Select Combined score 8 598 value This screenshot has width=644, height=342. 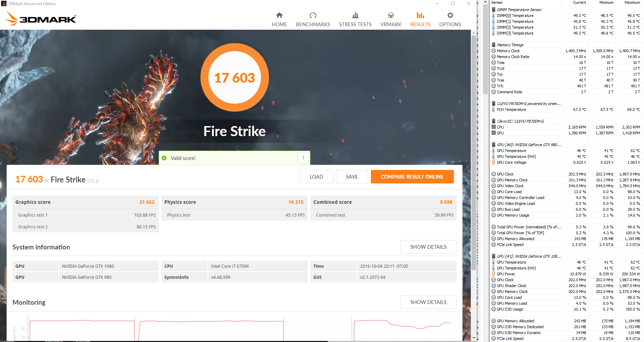446,202
